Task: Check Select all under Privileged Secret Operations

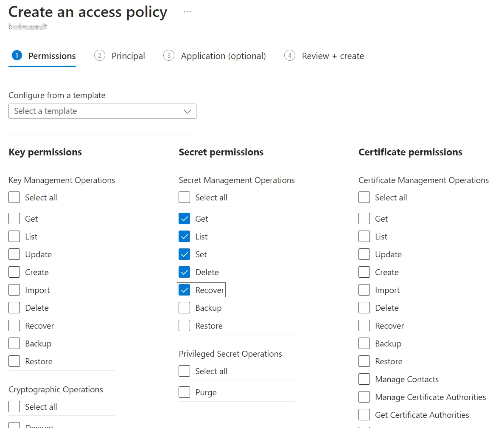Action: pyautogui.click(x=185, y=371)
